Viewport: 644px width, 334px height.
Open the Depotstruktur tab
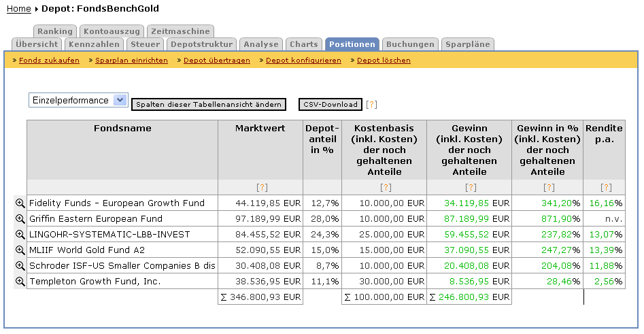[202, 44]
